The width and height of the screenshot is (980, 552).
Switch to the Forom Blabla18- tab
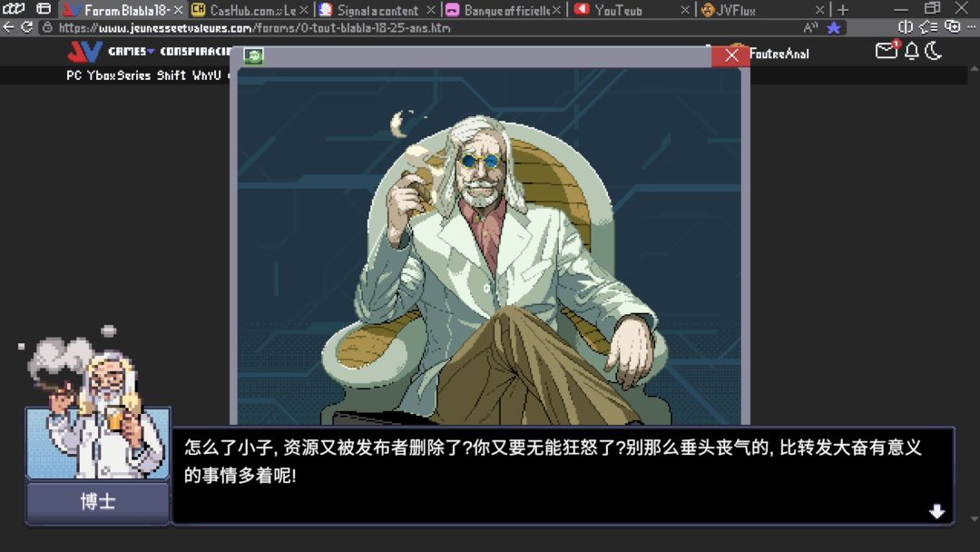pyautogui.click(x=122, y=10)
